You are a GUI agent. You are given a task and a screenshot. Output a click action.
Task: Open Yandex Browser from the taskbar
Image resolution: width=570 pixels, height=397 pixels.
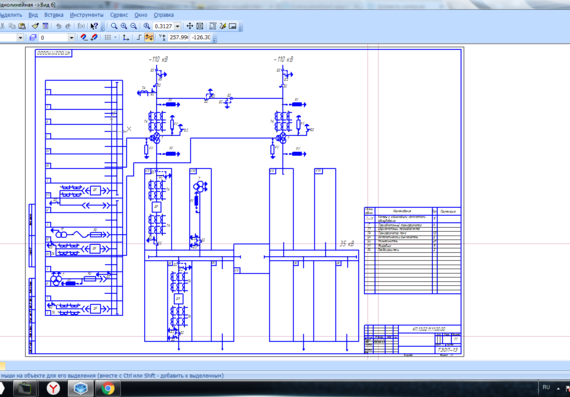53,389
